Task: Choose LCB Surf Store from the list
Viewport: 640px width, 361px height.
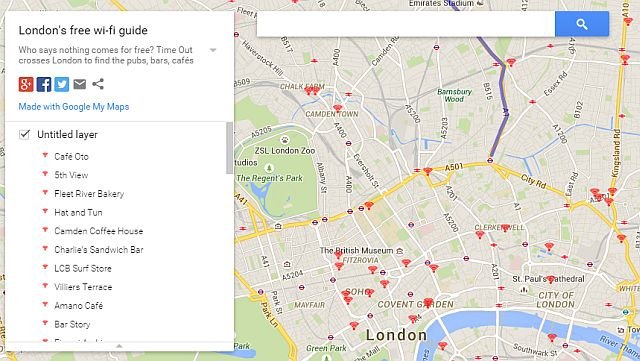Action: coord(83,268)
